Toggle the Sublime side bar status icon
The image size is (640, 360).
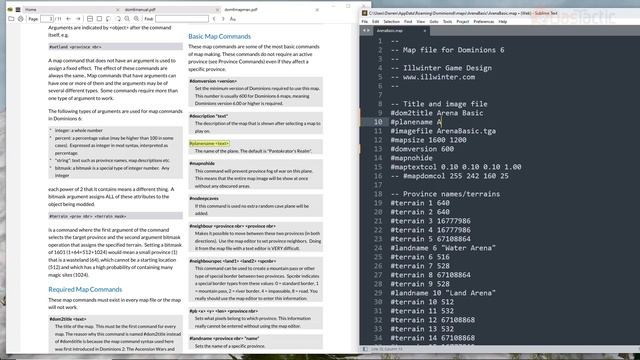(x=365, y=349)
